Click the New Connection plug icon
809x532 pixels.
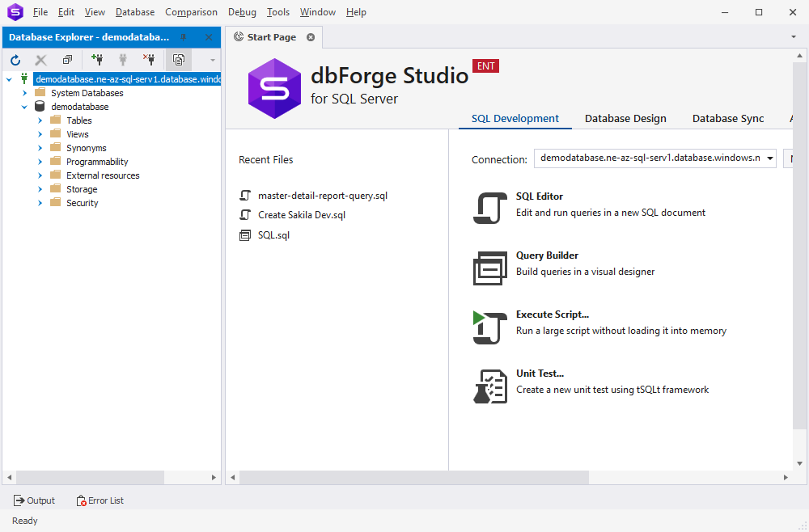tap(97, 60)
